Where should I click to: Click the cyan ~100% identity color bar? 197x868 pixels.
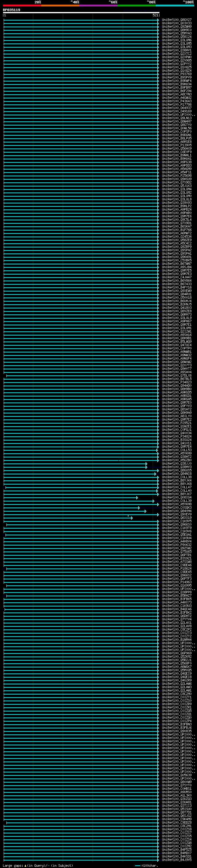click(175, 6)
